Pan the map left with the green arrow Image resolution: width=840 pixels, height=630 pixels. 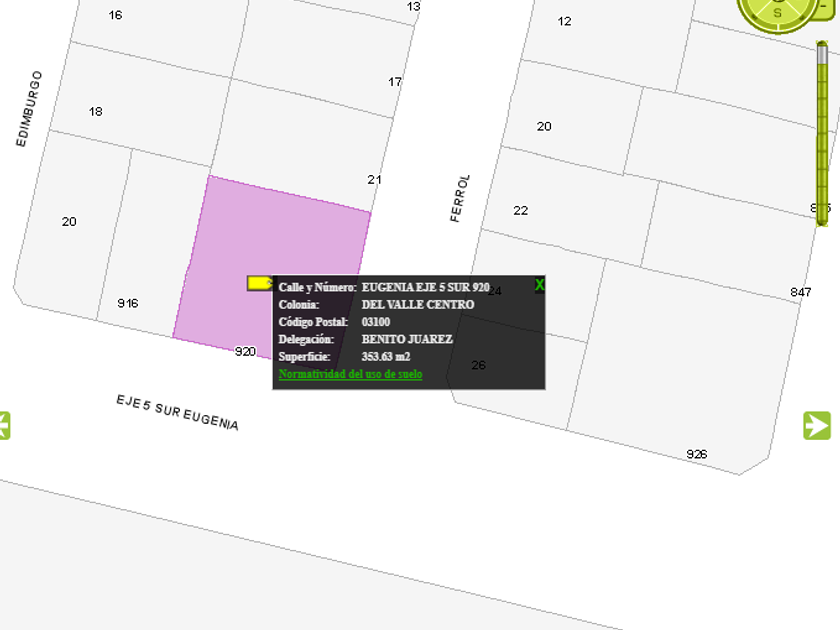click(4, 425)
